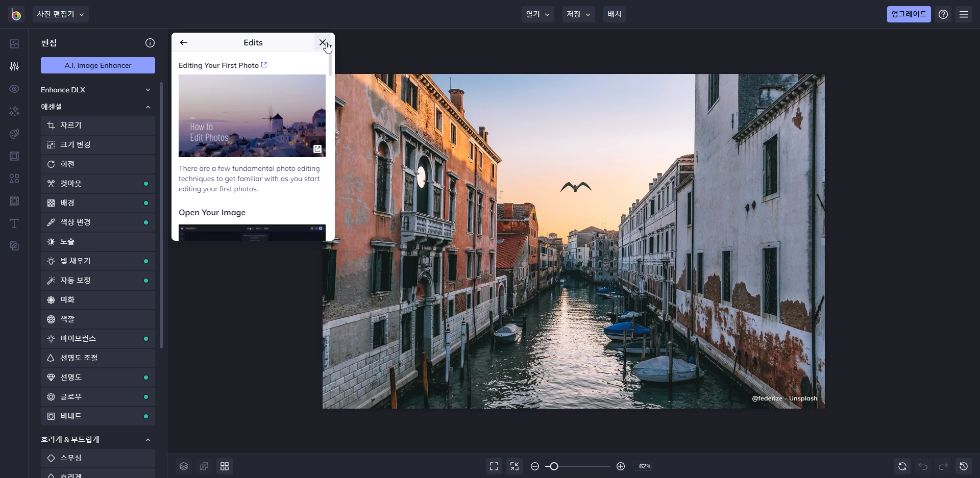Click the fullscreen collapse icon

[x=514, y=466]
